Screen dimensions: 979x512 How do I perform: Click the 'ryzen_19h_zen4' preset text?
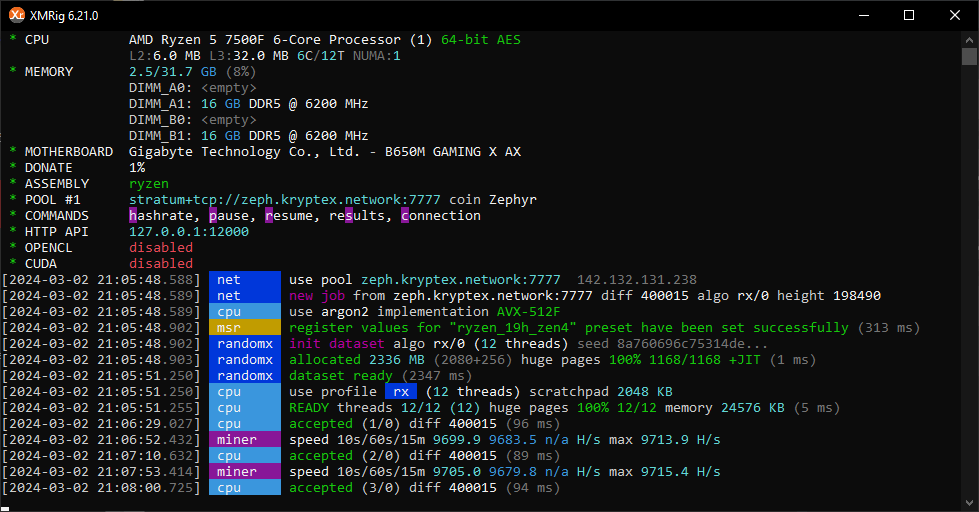pos(513,328)
